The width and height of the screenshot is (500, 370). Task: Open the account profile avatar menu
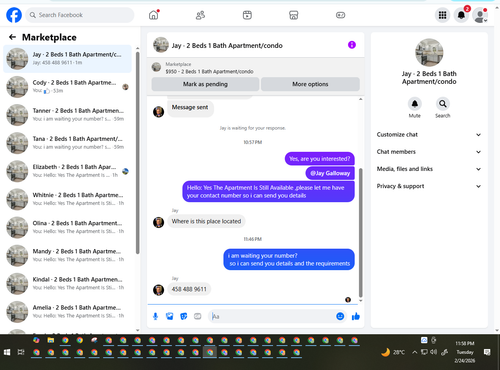point(480,15)
